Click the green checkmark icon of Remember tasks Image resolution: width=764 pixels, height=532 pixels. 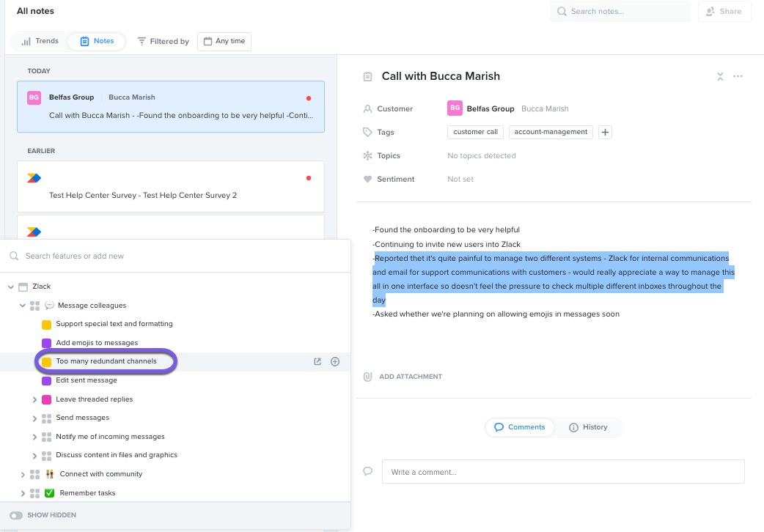pos(49,493)
